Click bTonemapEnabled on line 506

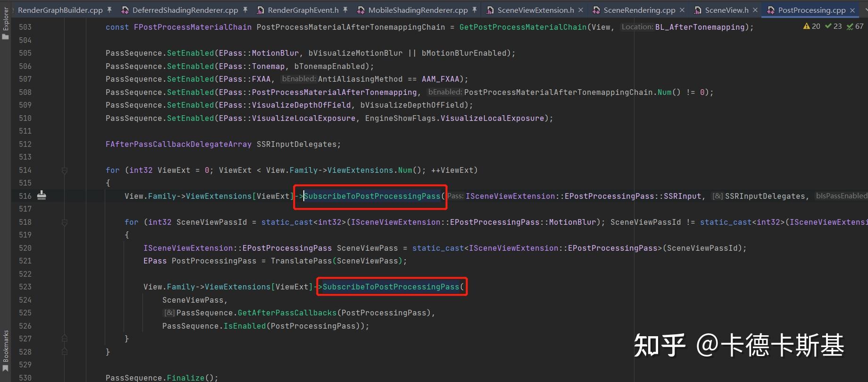tap(329, 66)
